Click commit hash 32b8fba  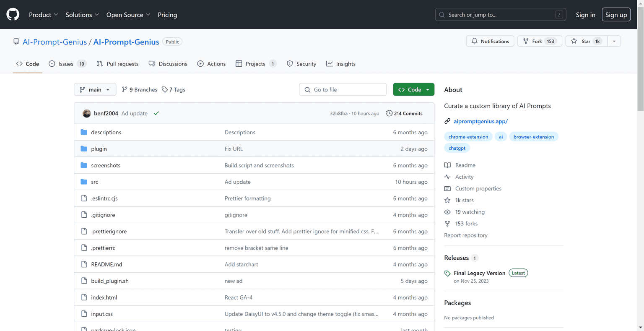coord(339,114)
